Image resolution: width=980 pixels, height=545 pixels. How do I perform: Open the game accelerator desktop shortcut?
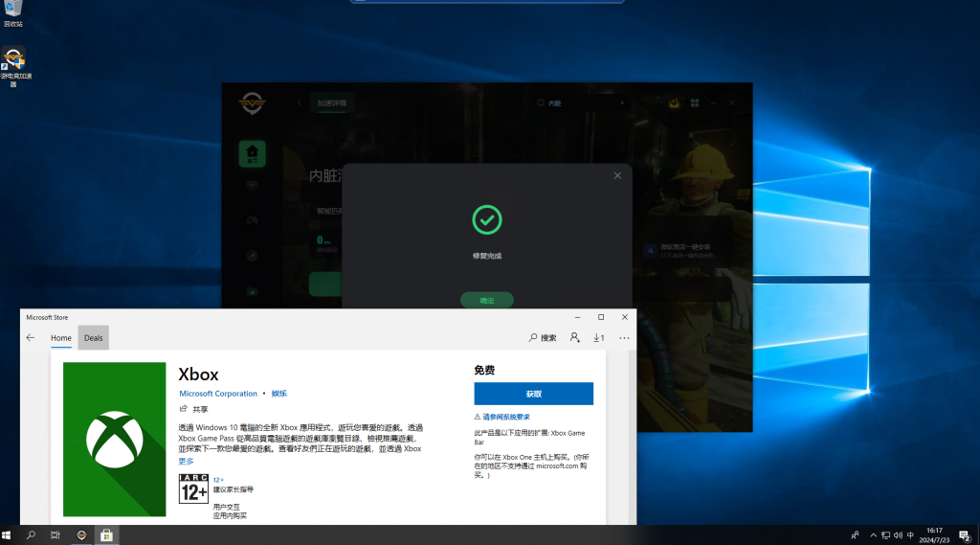click(15, 66)
